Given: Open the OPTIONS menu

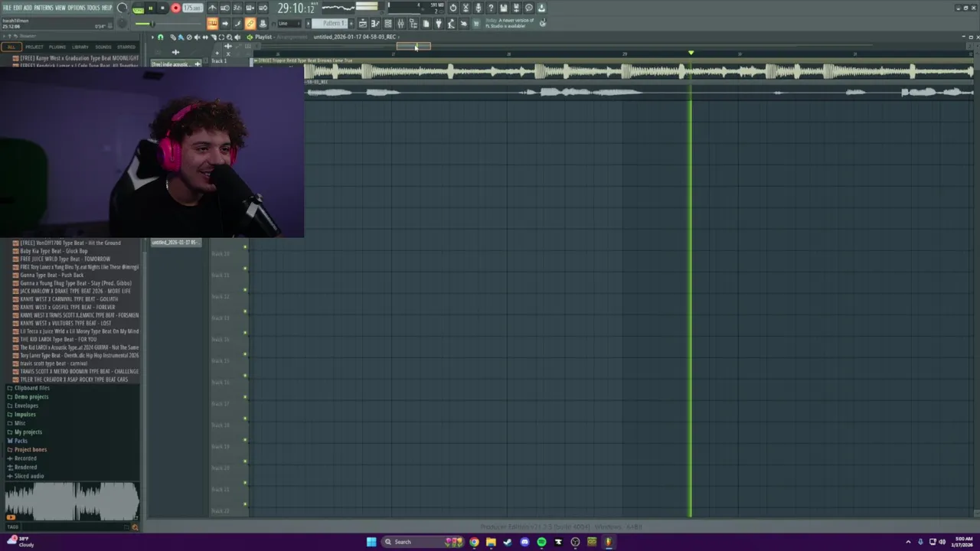Looking at the screenshot, I should tap(77, 8).
